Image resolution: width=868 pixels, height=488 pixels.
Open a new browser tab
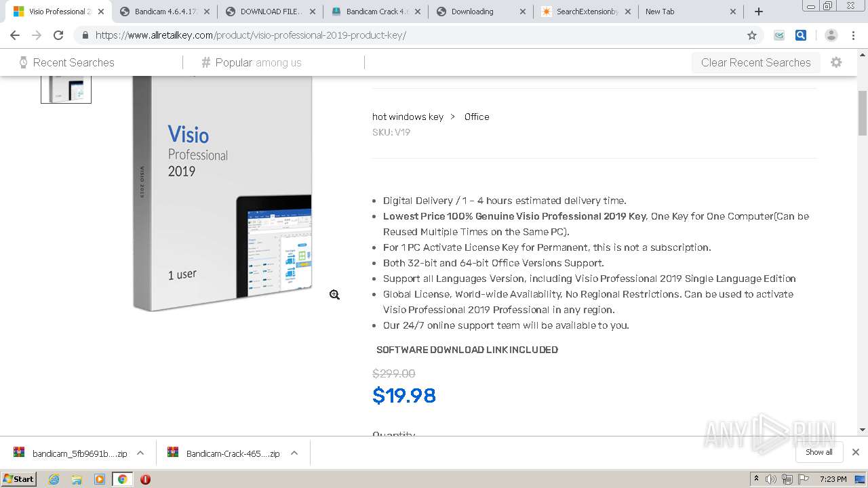pos(759,12)
